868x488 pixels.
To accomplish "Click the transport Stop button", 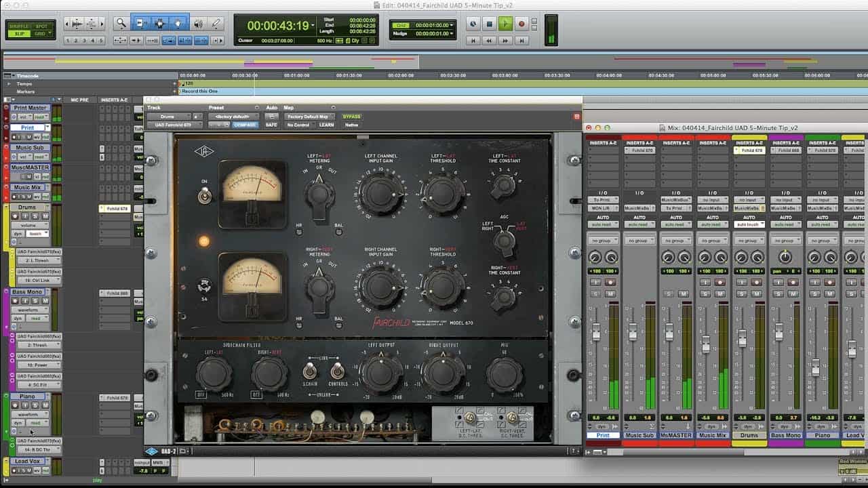I will pos(489,24).
